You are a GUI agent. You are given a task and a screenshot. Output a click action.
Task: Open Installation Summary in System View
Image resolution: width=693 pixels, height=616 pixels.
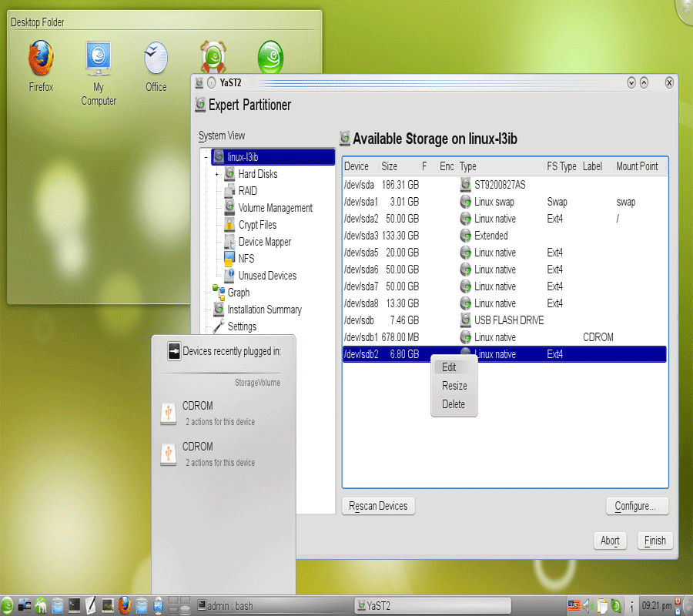[x=264, y=310]
